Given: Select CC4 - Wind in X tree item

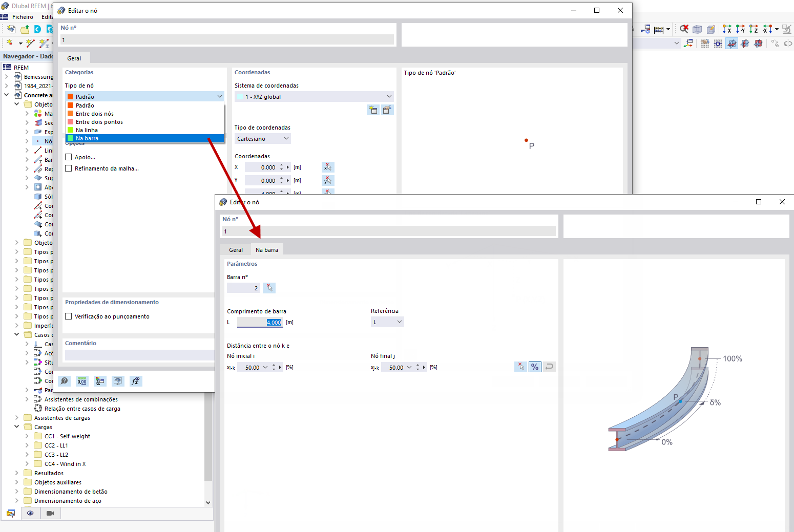Looking at the screenshot, I should coord(65,464).
